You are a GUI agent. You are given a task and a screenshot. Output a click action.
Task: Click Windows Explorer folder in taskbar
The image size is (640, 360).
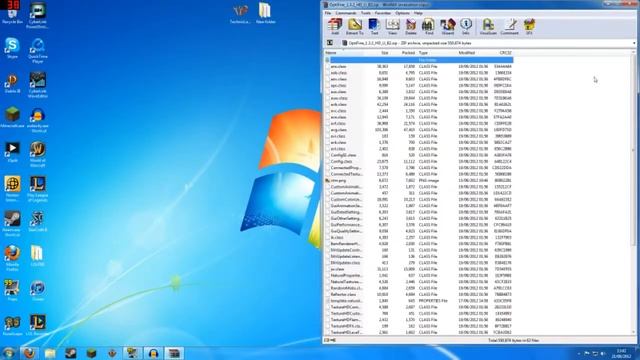pyautogui.click(x=50, y=353)
